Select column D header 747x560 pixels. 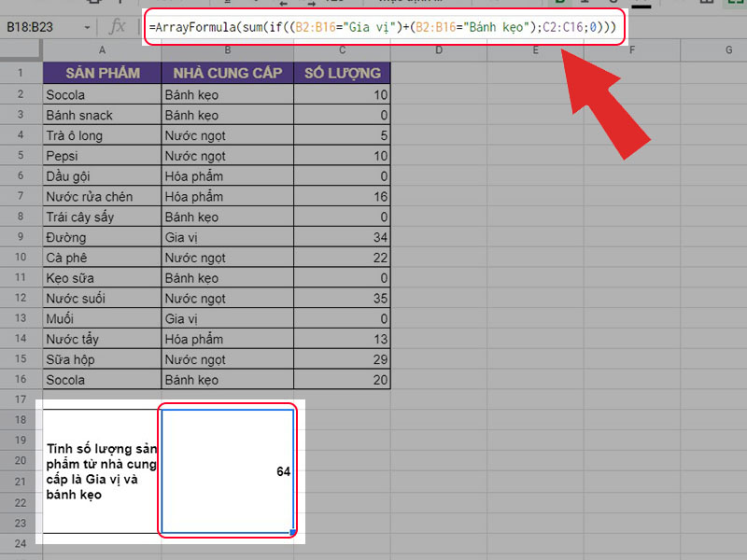point(438,49)
